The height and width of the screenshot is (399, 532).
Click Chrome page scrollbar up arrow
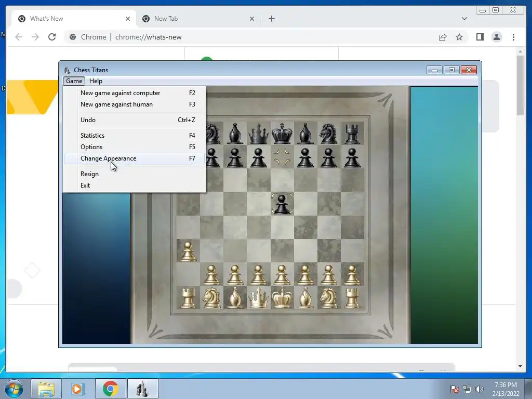(x=521, y=52)
